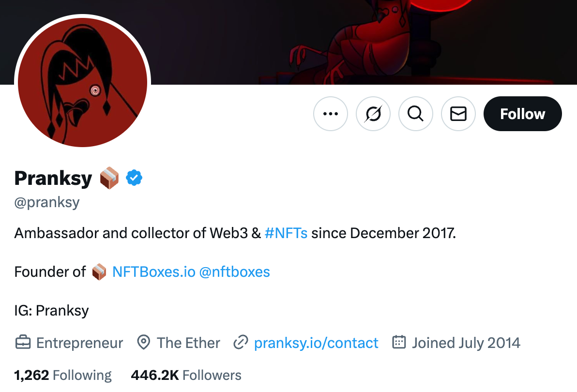The width and height of the screenshot is (577, 392).
Task: Open Pranksy's round profile picture
Action: 82,82
